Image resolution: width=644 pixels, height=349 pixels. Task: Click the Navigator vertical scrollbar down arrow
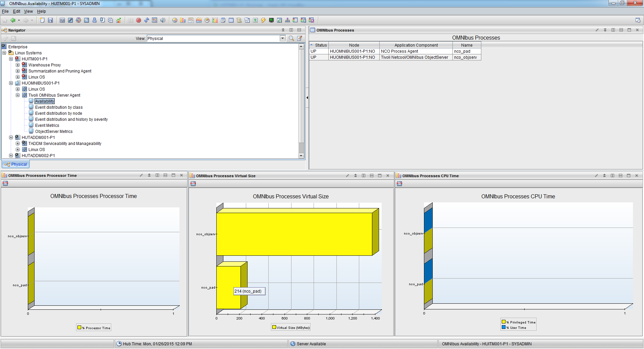(x=301, y=155)
